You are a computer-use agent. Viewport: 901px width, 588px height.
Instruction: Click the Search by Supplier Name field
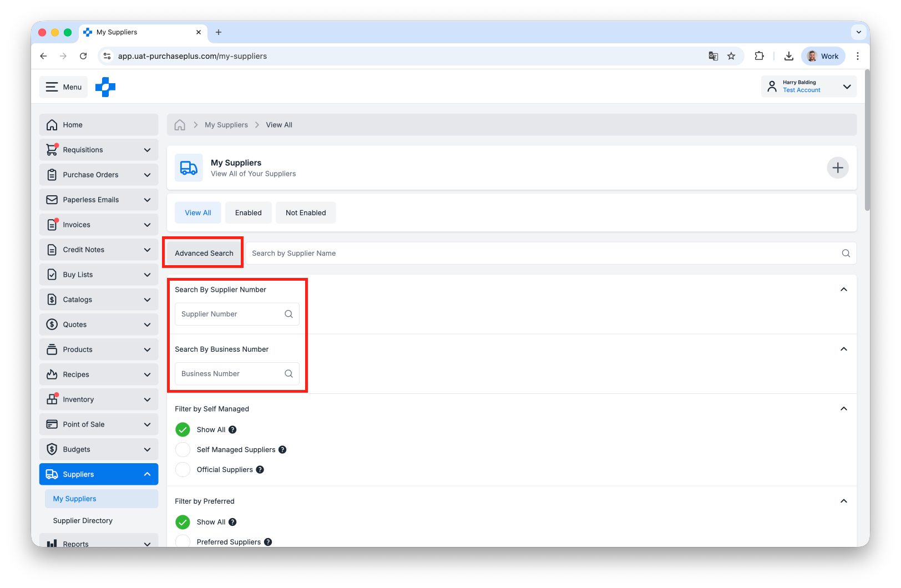[551, 254]
